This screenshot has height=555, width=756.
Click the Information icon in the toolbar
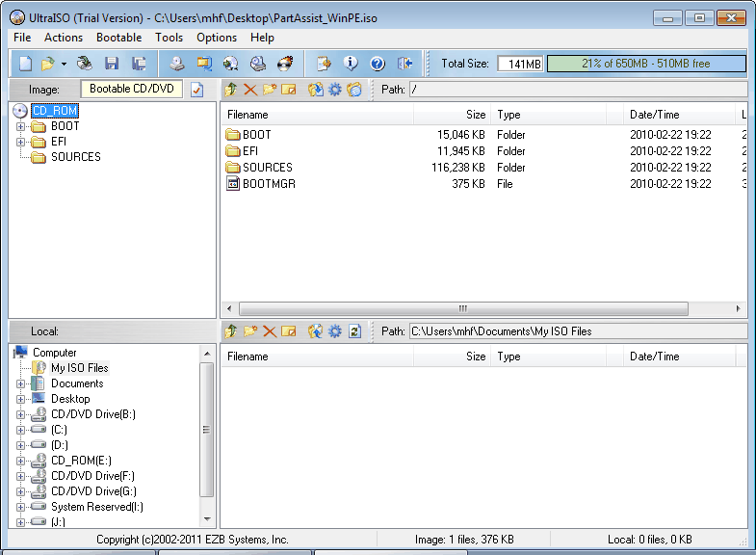[351, 64]
